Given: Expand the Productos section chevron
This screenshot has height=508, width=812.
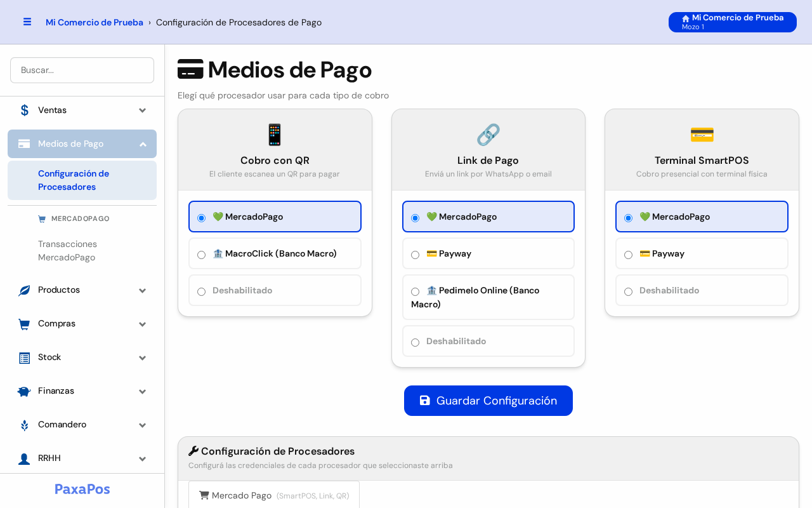Looking at the screenshot, I should coord(143,291).
